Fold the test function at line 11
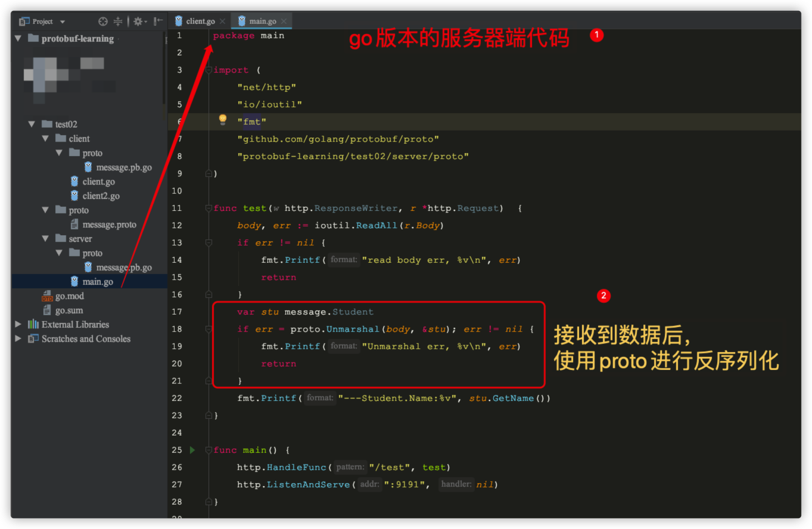The width and height of the screenshot is (812, 529). pyautogui.click(x=208, y=208)
